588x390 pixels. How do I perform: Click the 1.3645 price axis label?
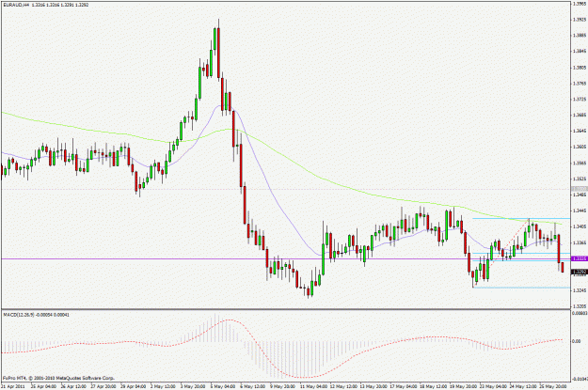pyautogui.click(x=580, y=131)
